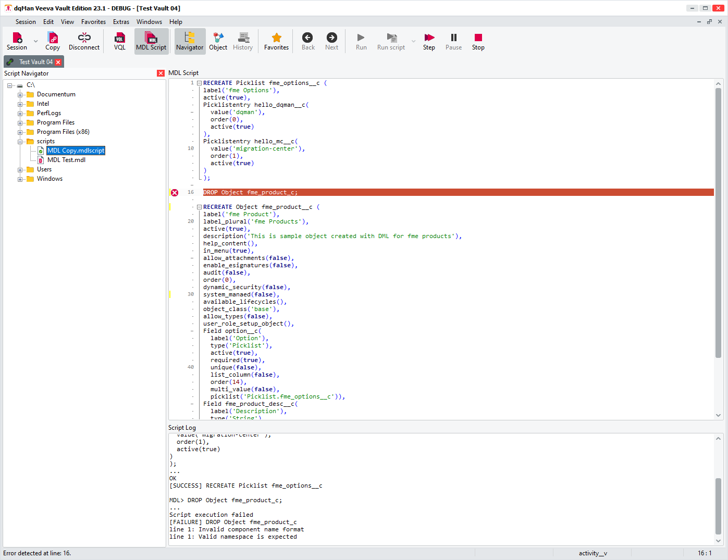Collapse the RECREATE Picklist code block
Image resolution: width=728 pixels, height=560 pixels.
point(199,83)
